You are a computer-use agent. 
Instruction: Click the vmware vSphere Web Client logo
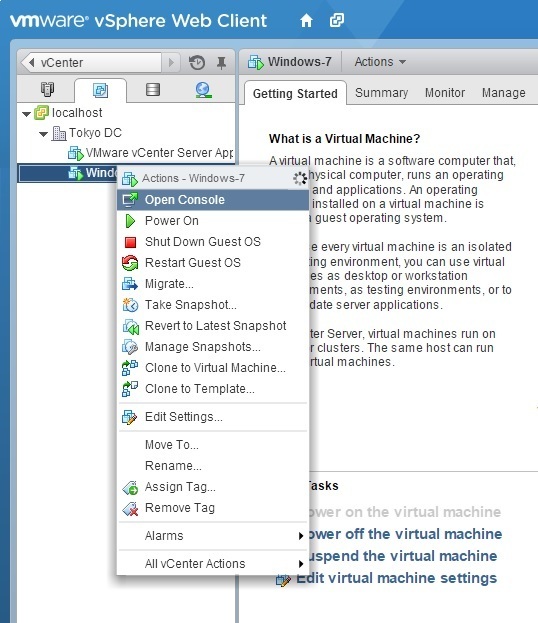(x=138, y=20)
